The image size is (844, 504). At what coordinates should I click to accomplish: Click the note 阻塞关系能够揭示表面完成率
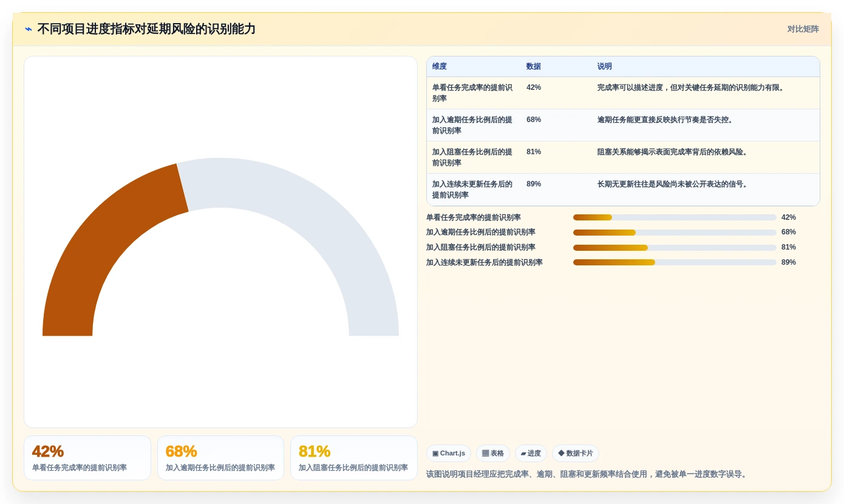[x=674, y=152]
